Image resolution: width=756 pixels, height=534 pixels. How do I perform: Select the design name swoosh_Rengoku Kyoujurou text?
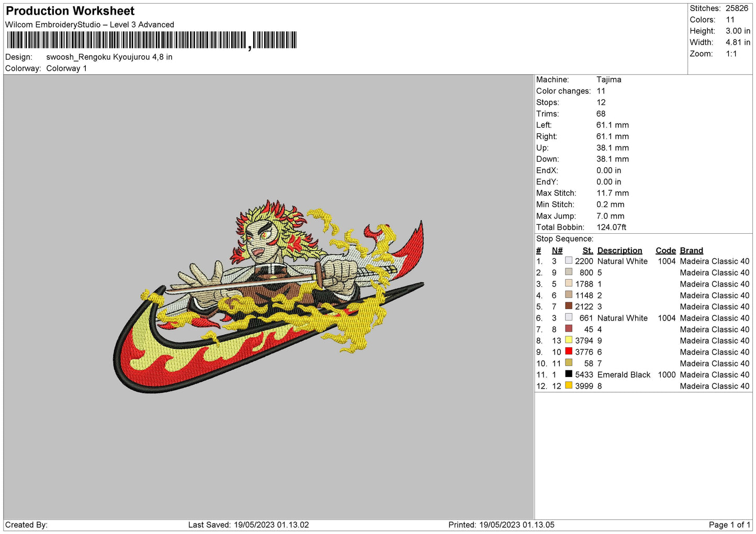click(109, 57)
